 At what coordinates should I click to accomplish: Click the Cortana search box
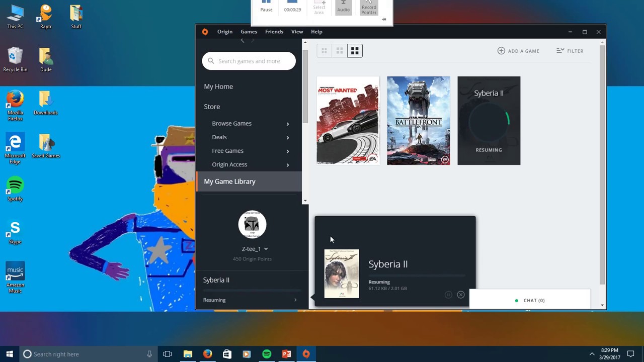[x=88, y=354]
